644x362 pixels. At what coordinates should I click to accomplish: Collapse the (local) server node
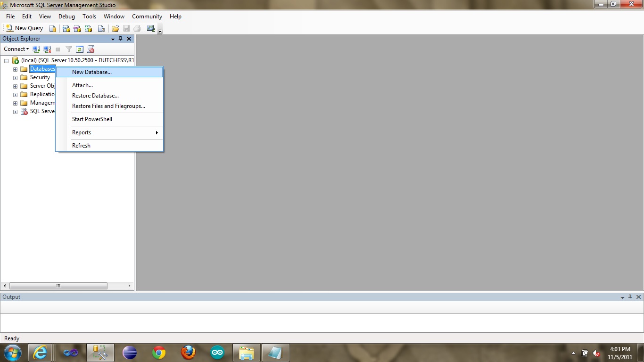point(6,60)
